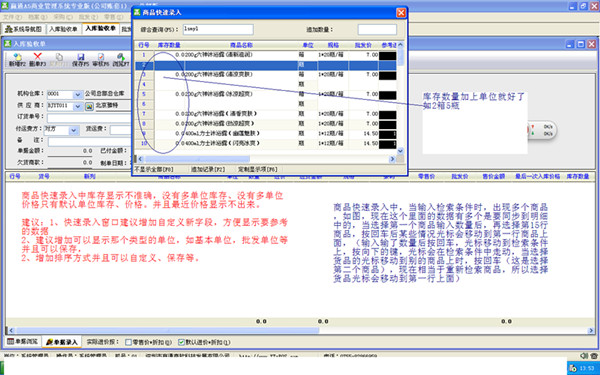Expand the 供应商 dropdown arrow

77,106
